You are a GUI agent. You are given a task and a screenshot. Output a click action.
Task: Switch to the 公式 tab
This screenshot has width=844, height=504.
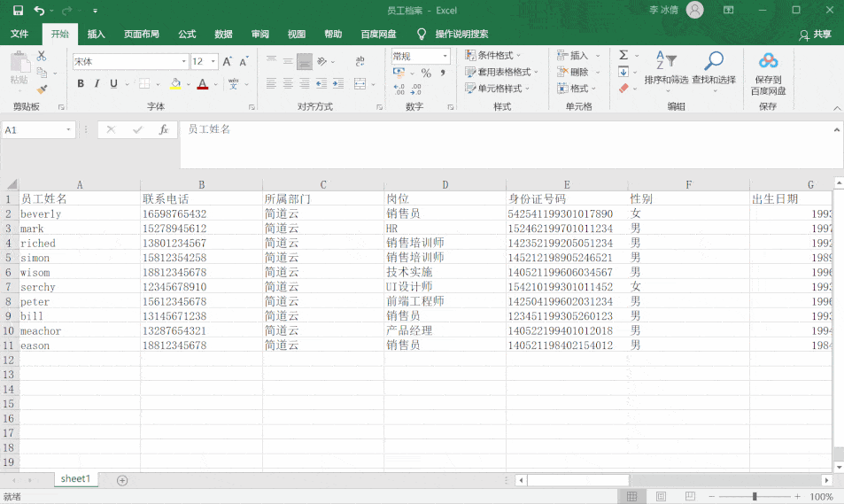[x=187, y=34]
